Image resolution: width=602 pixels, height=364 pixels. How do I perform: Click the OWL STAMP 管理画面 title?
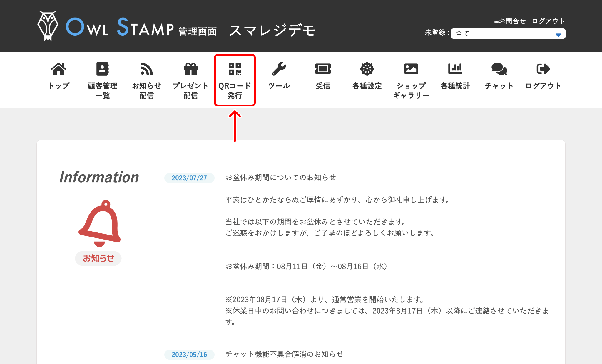point(141,27)
